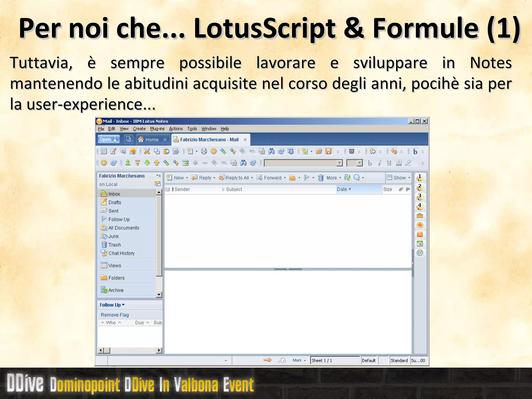Image resolution: width=532 pixels, height=399 pixels.
Task: Click Remove Flag link
Action: [x=115, y=315]
